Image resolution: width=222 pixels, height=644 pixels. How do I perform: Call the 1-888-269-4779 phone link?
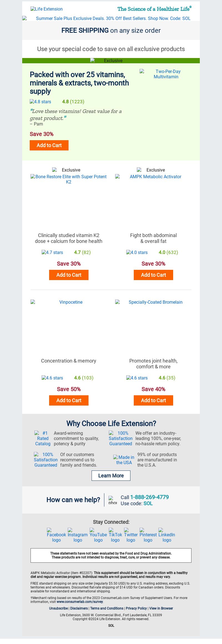coord(150,497)
